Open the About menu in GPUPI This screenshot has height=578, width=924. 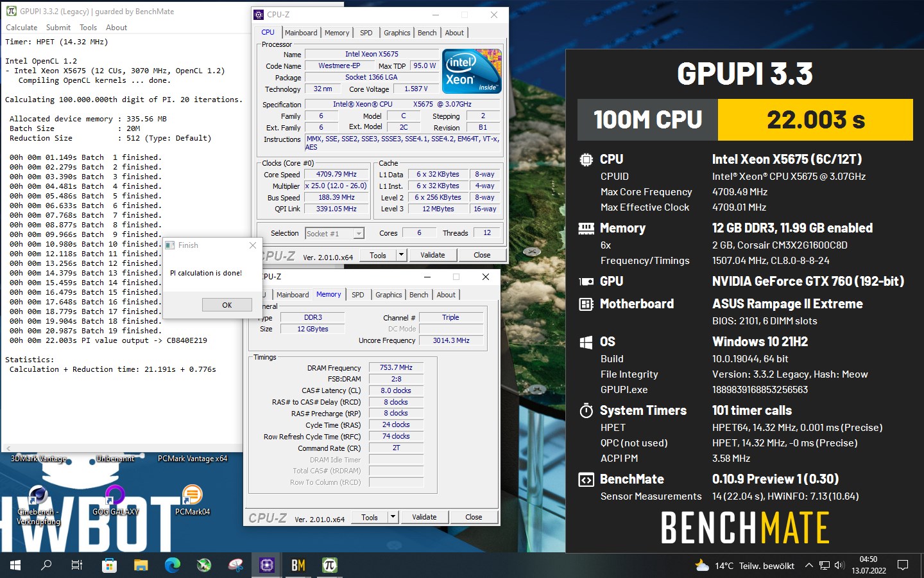tap(116, 28)
